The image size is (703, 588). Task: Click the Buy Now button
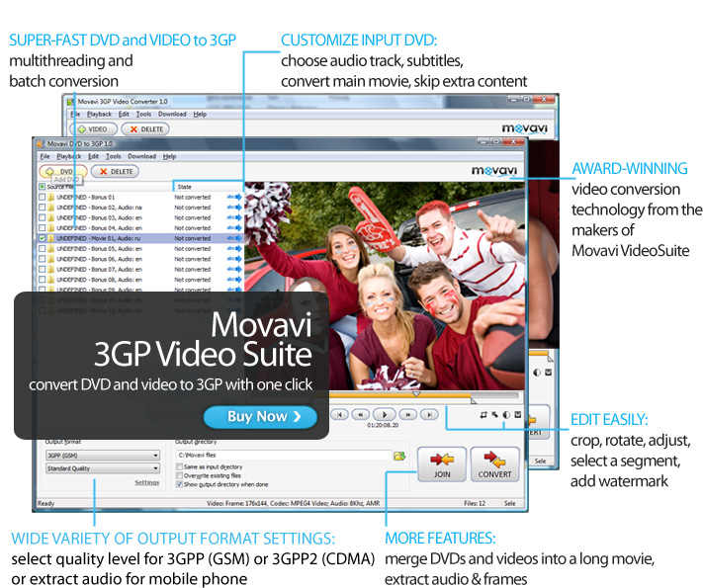[x=260, y=417]
